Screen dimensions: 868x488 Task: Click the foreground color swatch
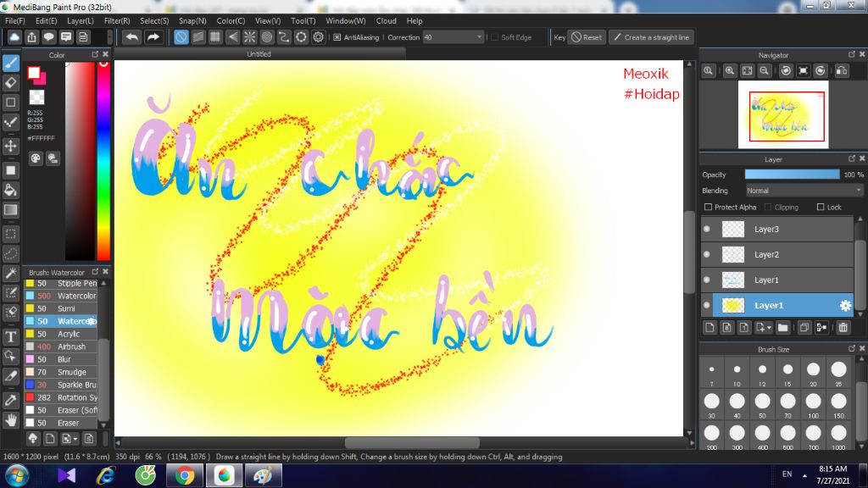pos(34,73)
